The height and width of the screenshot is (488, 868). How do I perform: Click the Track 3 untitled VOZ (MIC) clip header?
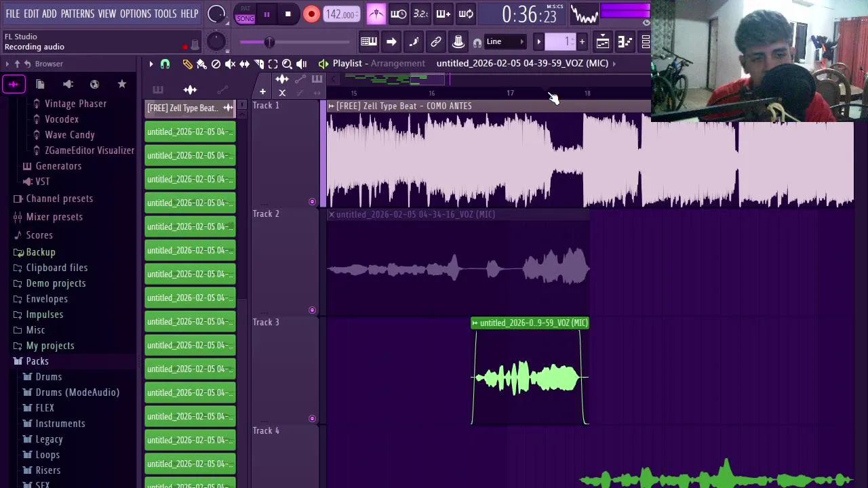coord(530,323)
